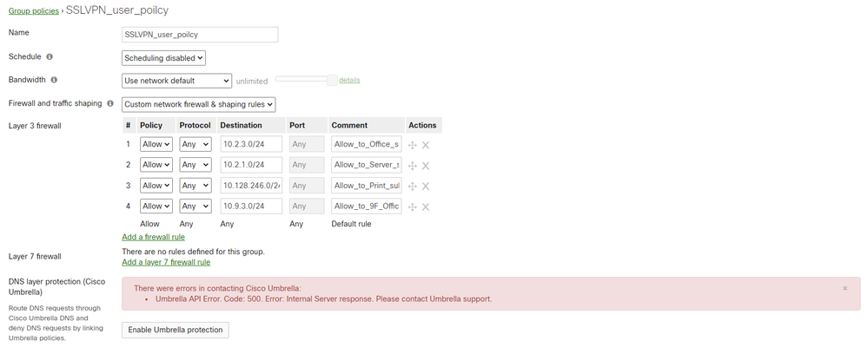Dismiss the Umbrella error banner
Screen dimensions: 868x354
coord(845,288)
